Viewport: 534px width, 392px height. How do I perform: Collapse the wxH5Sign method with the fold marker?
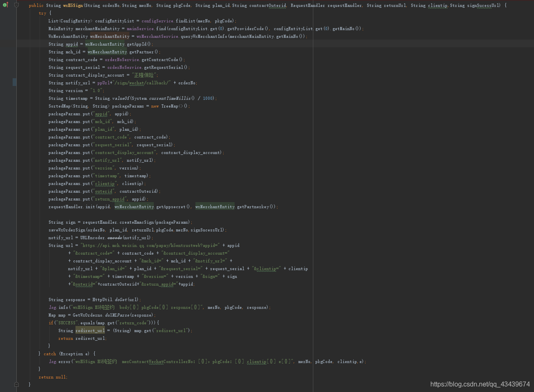coord(16,5)
